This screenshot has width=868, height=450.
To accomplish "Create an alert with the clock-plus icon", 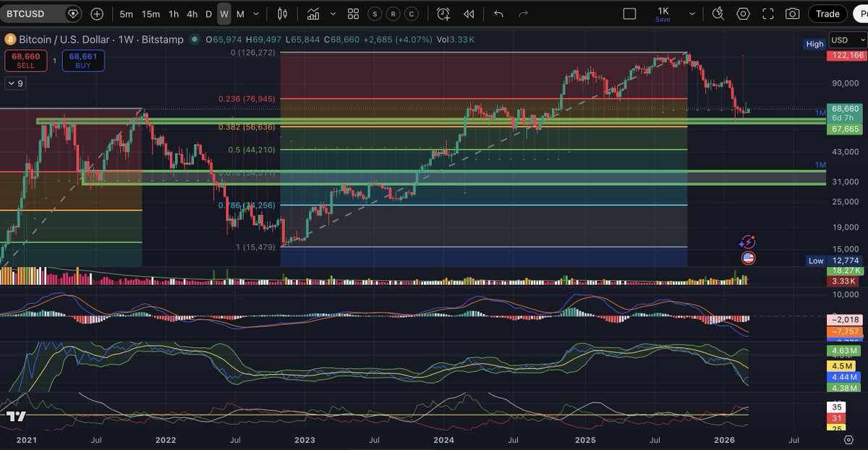I will [443, 14].
